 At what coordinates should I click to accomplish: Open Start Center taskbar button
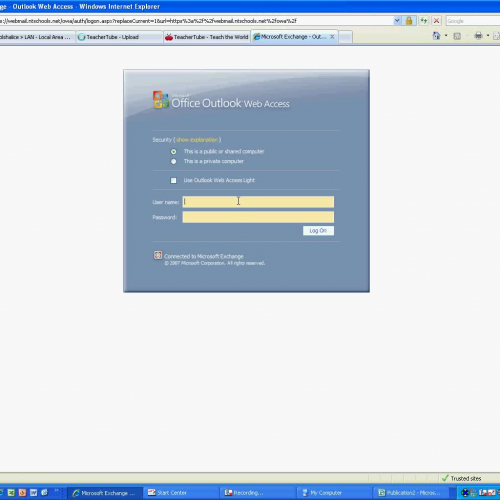coord(181,493)
